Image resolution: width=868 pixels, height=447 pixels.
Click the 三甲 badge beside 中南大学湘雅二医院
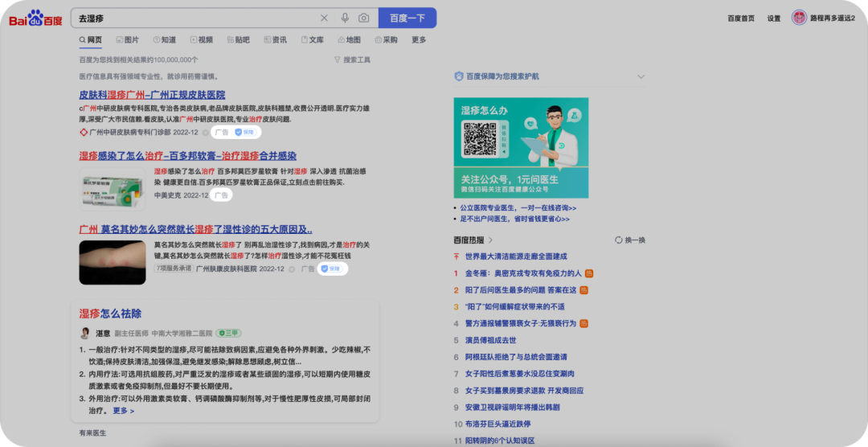228,334
